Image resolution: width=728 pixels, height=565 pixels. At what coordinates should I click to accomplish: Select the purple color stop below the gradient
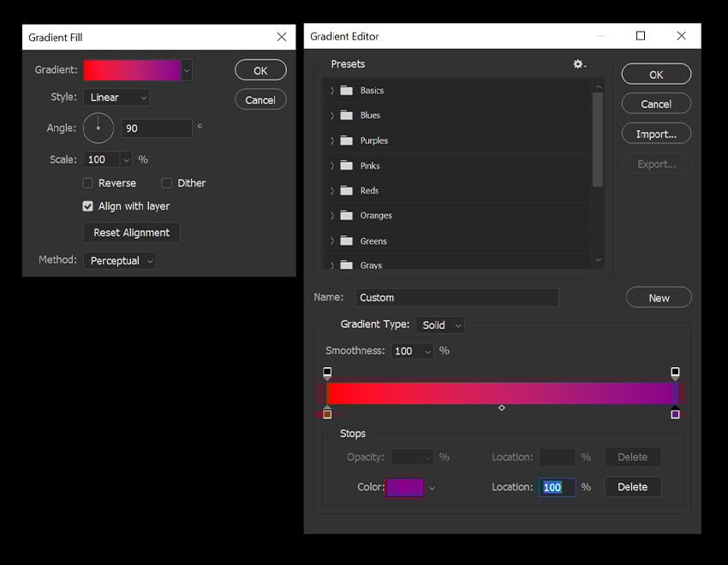(676, 413)
